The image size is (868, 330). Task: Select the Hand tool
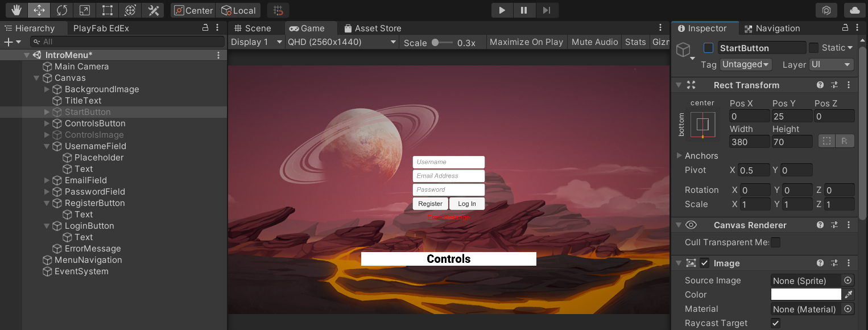16,10
